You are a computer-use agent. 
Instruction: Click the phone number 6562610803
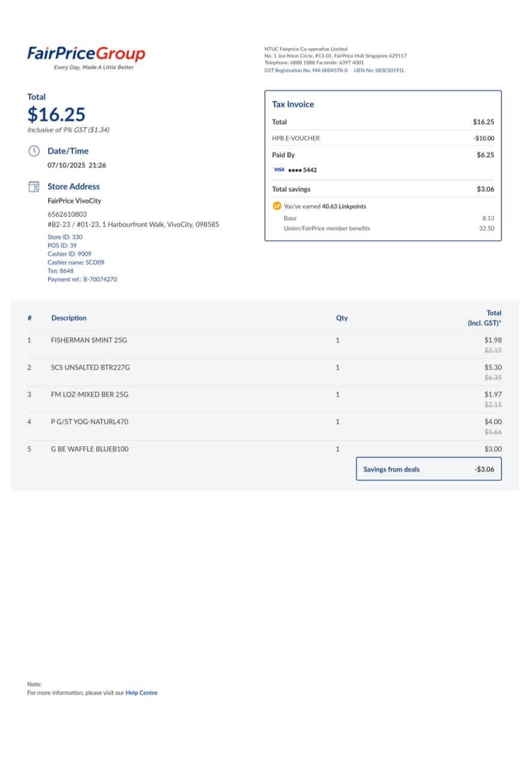coord(67,214)
